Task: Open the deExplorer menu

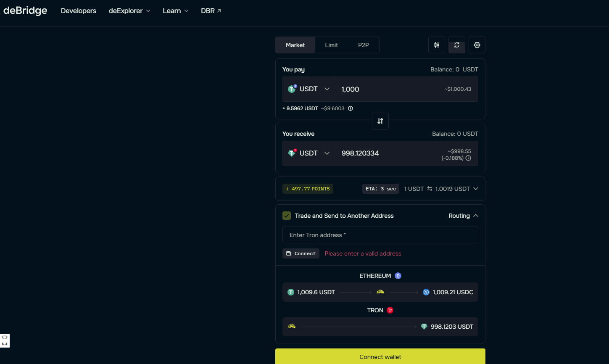Action: coord(129,11)
